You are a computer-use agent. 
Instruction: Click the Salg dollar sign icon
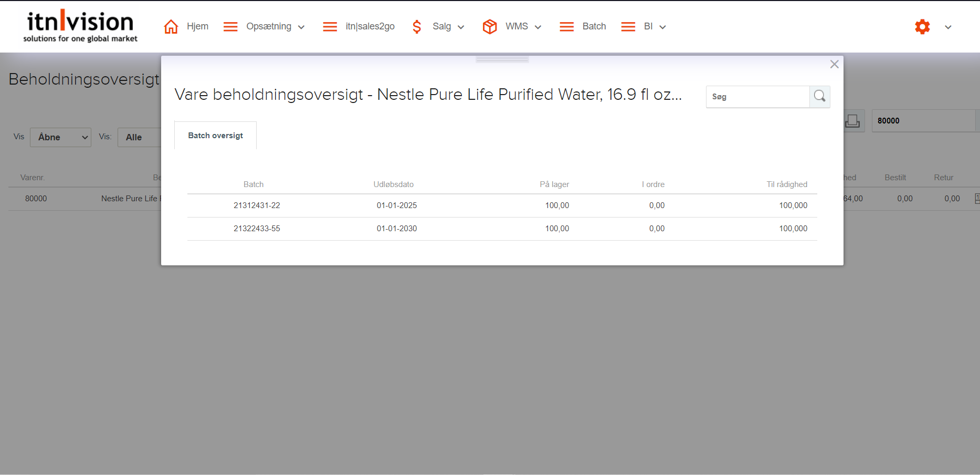(417, 27)
